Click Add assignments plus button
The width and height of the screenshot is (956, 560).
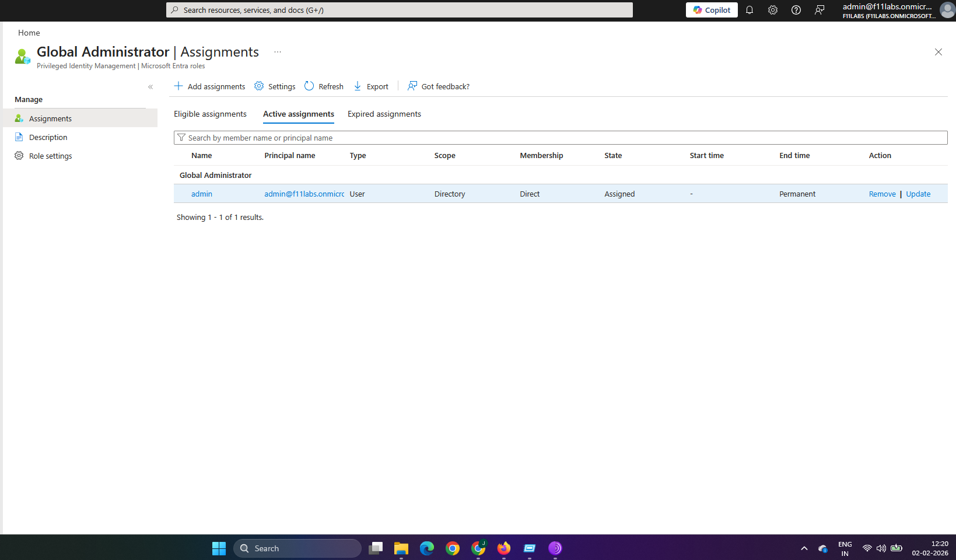pos(210,86)
